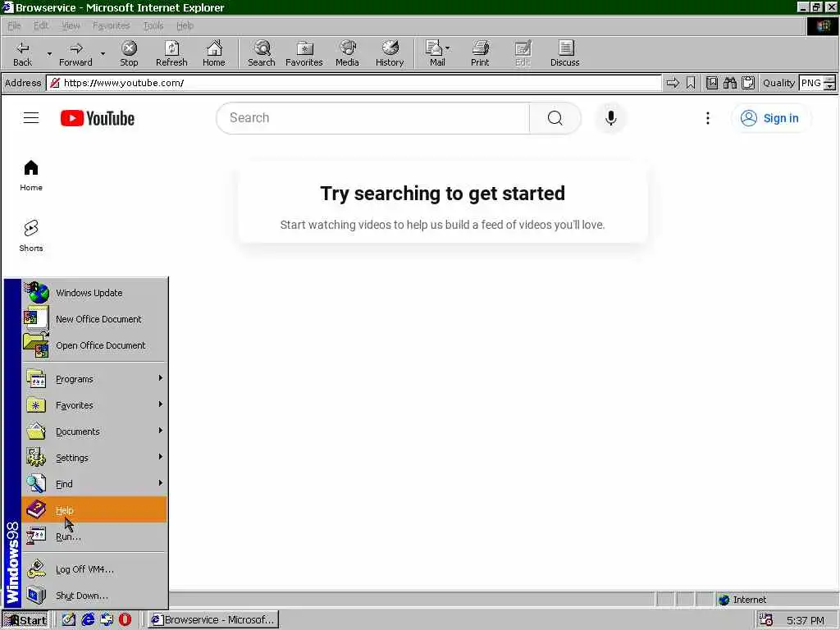Click the Forward toolbar button
The image size is (840, 630).
(x=75, y=53)
